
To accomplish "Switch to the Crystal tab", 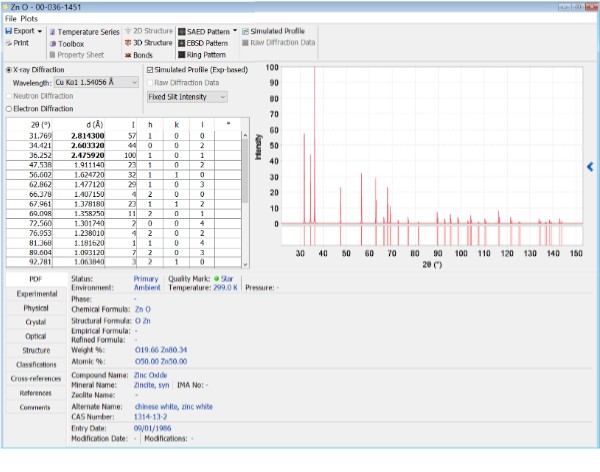I will click(35, 322).
